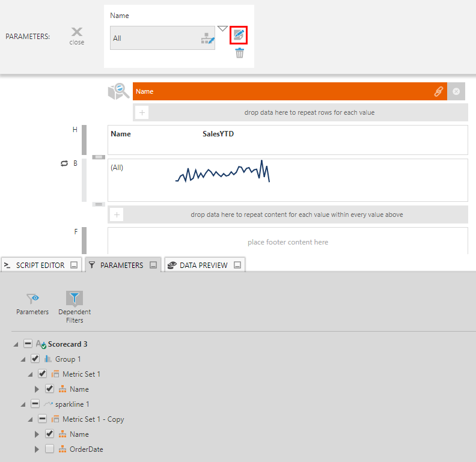Screen dimensions: 476x462
Task: Click the (All) body cell
Action: click(x=117, y=168)
